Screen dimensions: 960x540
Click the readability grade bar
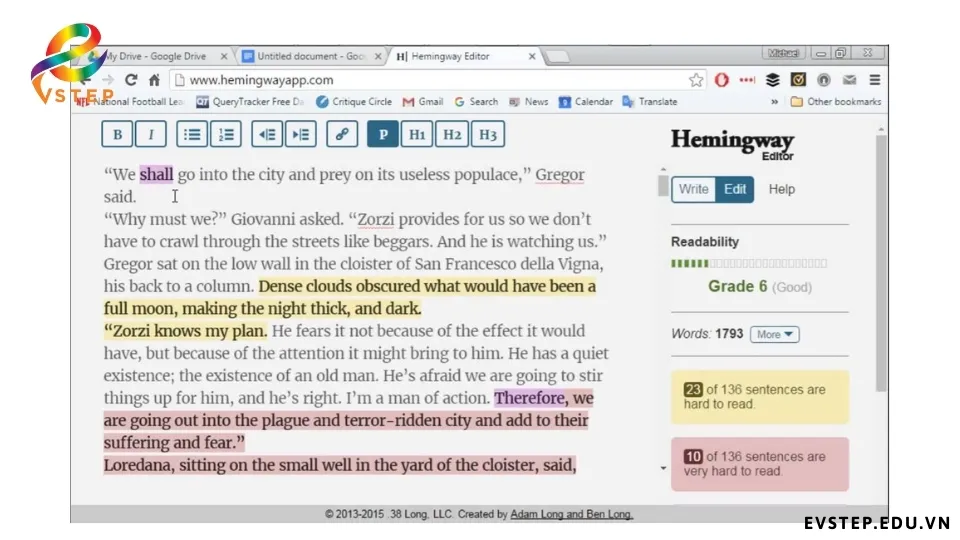[749, 263]
